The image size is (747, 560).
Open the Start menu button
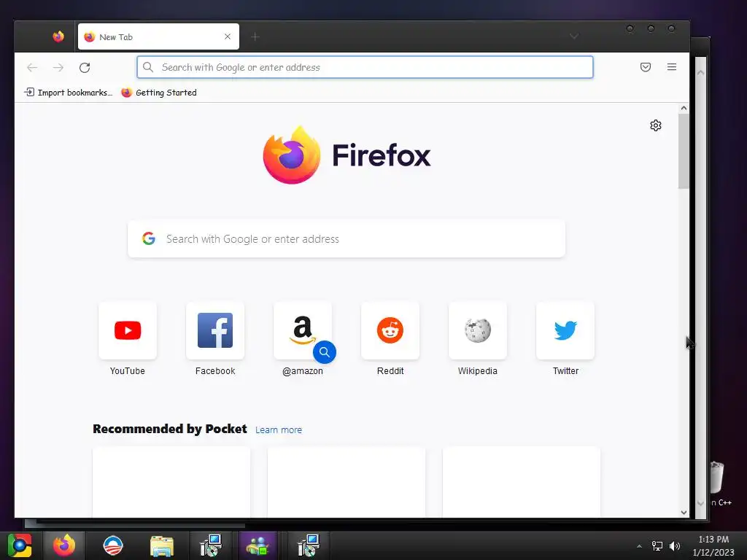click(20, 545)
